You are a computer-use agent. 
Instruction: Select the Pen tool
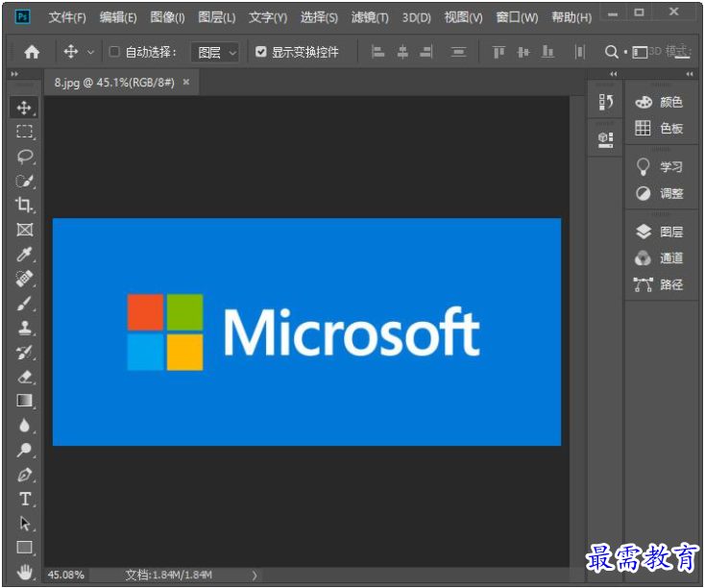(24, 475)
